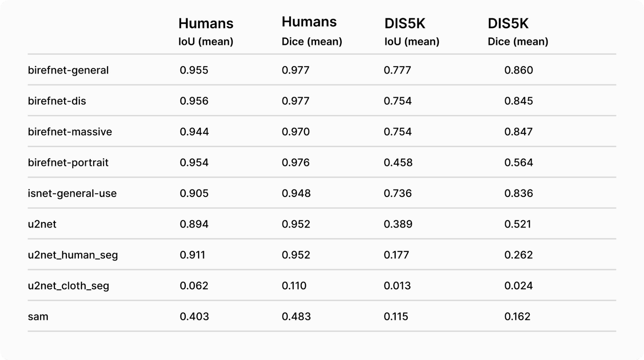Click the 0.458 value for birefnet-portrait
Screen dimensions: 644x360
[398, 162]
